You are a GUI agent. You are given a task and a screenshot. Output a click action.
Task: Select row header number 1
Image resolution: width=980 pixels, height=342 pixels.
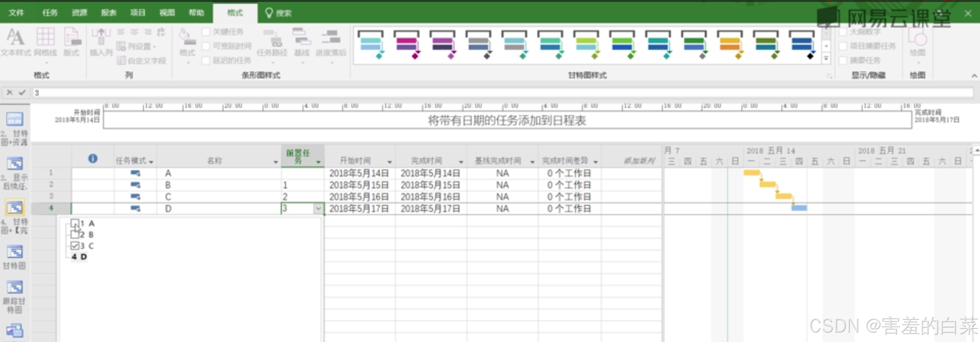click(51, 173)
